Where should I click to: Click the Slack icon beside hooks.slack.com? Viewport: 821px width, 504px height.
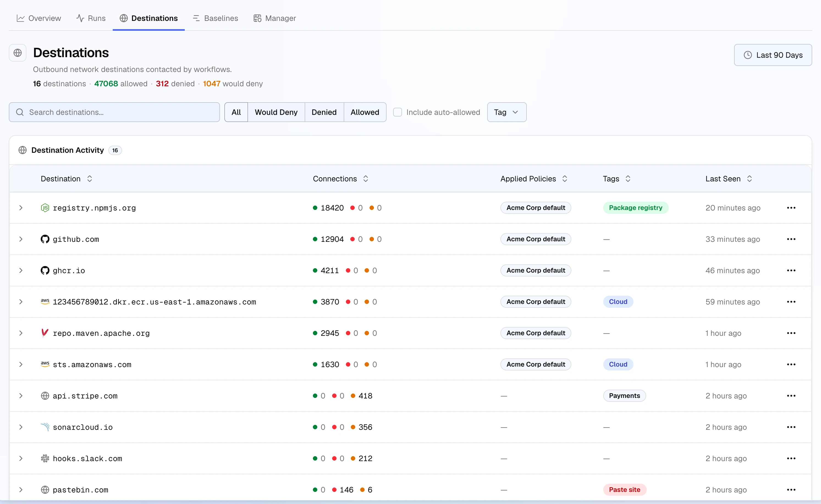coord(45,459)
